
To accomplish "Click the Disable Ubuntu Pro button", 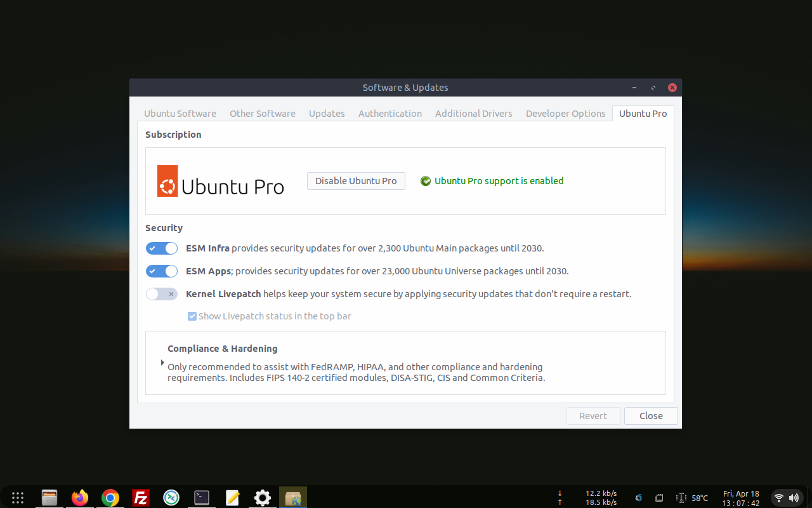I will point(356,181).
